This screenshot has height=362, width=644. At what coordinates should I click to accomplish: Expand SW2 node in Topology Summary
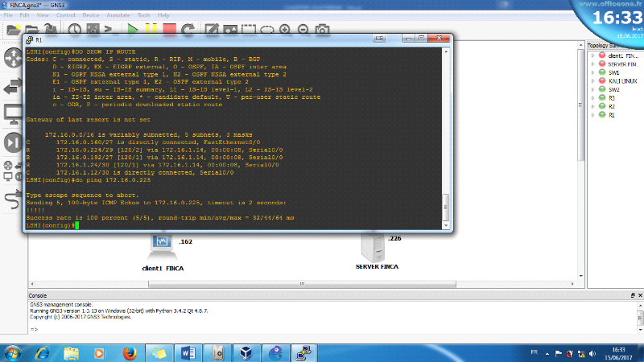click(x=592, y=89)
